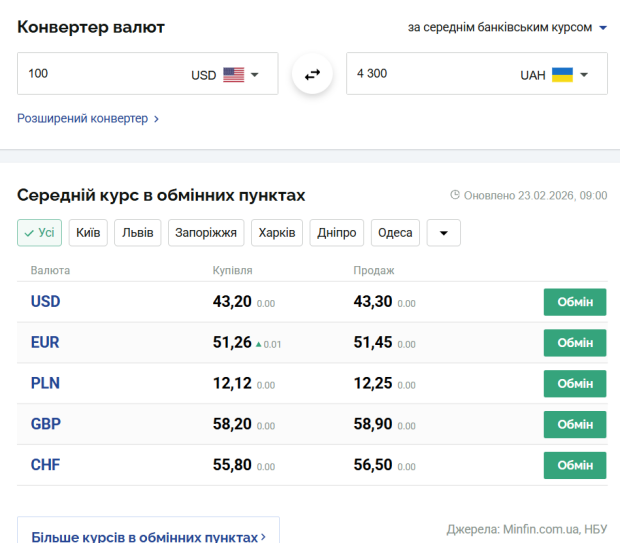Click the clock icon beside update time

coord(455,195)
